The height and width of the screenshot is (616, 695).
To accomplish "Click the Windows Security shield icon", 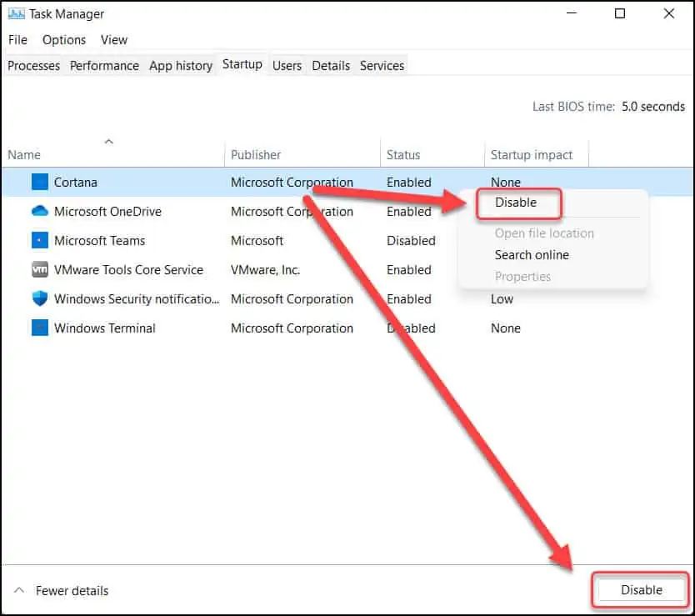I will [39, 298].
